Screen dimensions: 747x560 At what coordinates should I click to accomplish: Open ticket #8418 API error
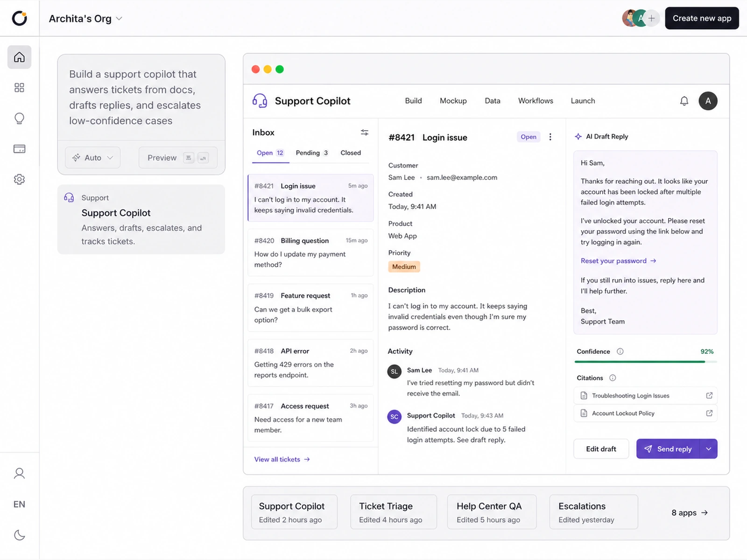pyautogui.click(x=310, y=363)
